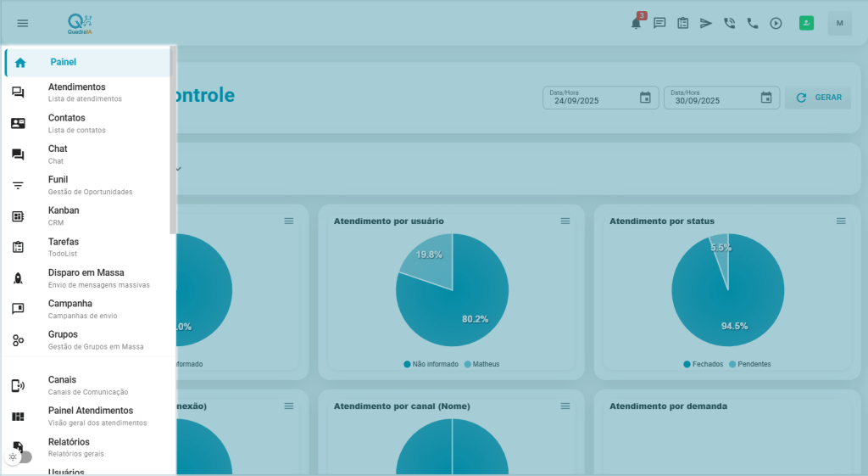Open options menu for Atendimento por status
This screenshot has height=476, width=868.
(841, 221)
